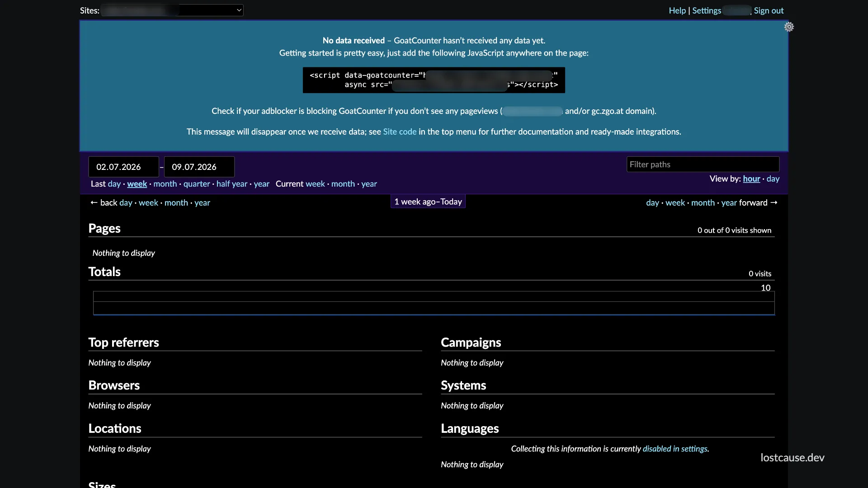Click the '1 week ago–Today' range label
Screen dimensions: 868x488
click(428, 202)
